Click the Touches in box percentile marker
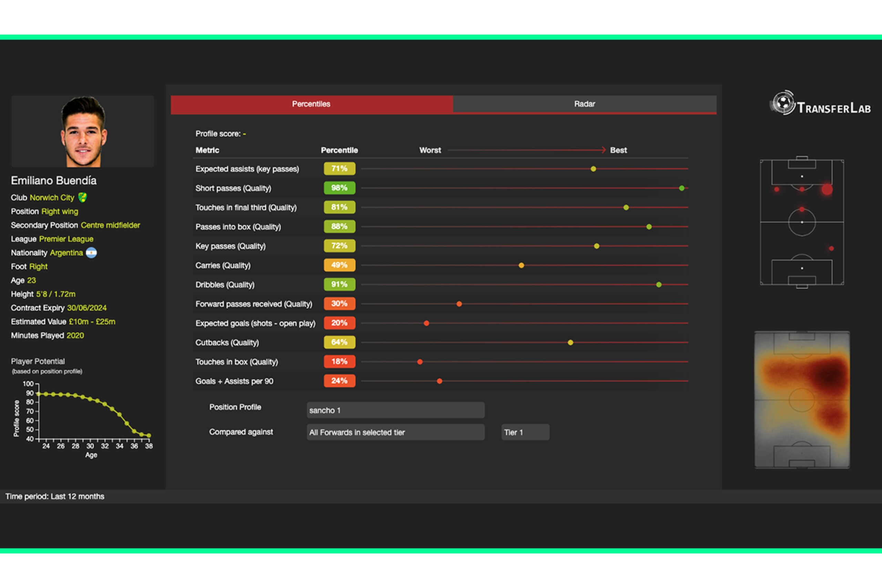Viewport: 882px width, 588px height. (x=420, y=362)
